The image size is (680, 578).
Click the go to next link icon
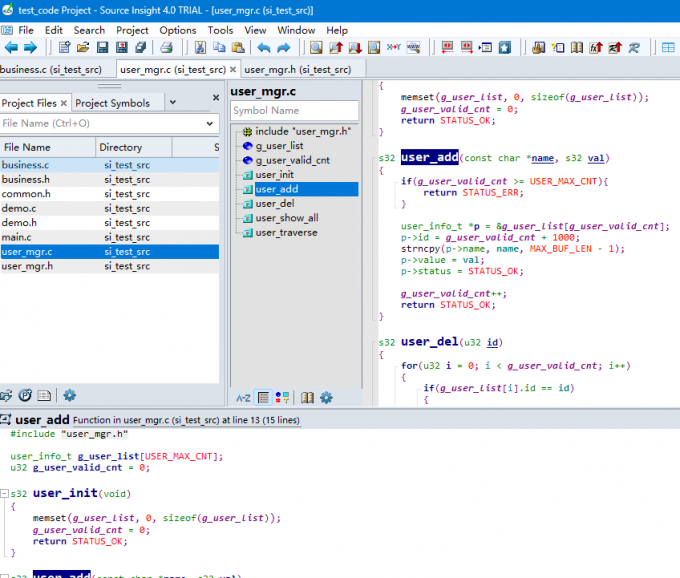[x=467, y=47]
